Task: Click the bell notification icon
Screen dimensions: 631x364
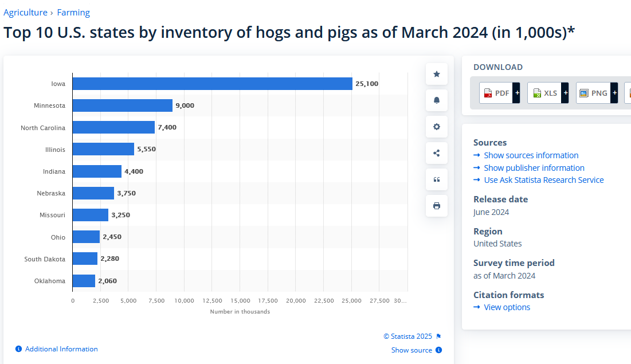Action: click(x=437, y=100)
